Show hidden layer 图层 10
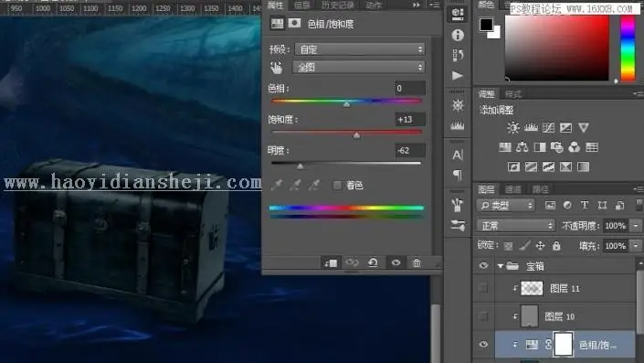 (484, 316)
